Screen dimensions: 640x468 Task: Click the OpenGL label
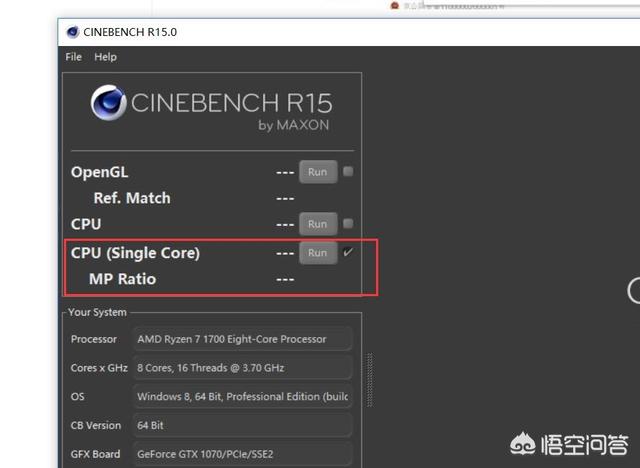click(x=100, y=172)
